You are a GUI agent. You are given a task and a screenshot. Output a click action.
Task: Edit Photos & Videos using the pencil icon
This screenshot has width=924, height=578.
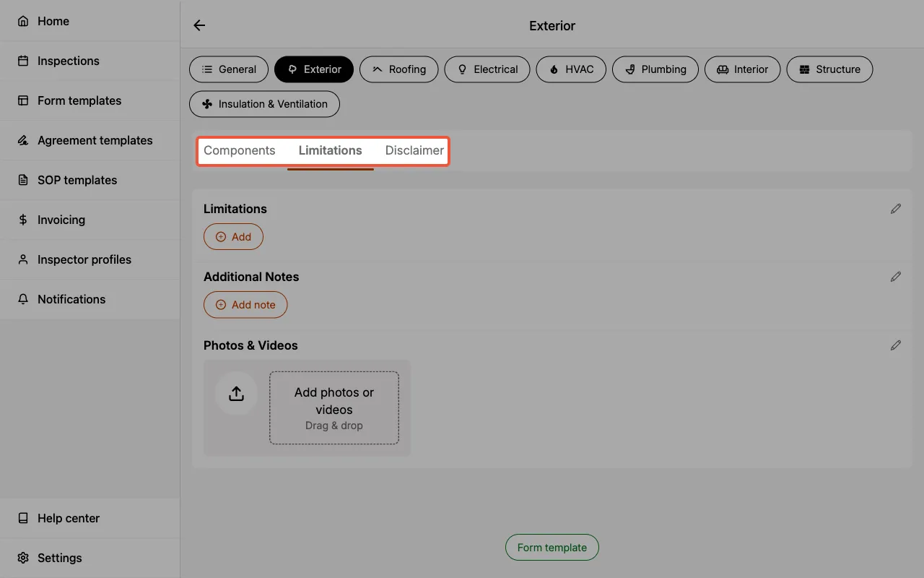[896, 345]
